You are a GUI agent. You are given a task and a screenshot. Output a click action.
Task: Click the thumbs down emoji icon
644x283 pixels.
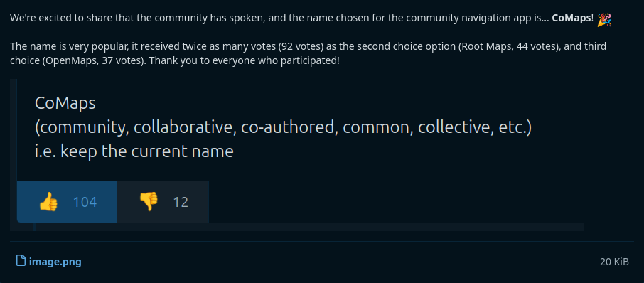(149, 202)
